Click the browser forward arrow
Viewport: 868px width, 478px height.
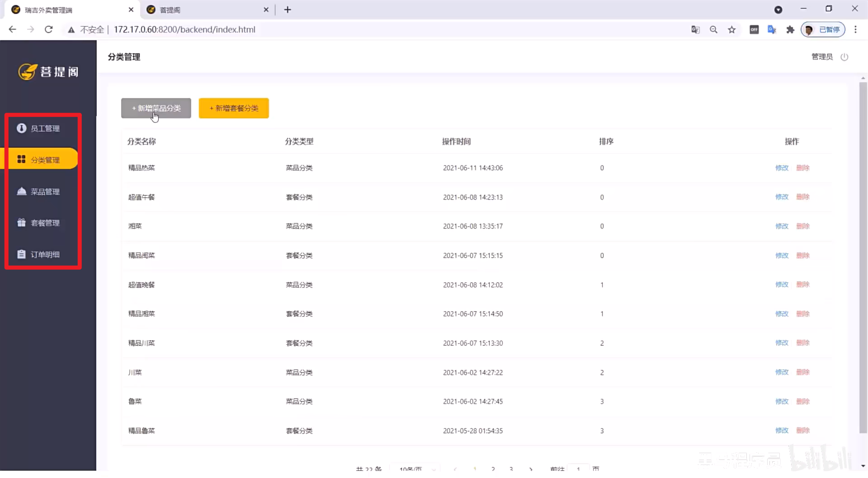(31, 29)
